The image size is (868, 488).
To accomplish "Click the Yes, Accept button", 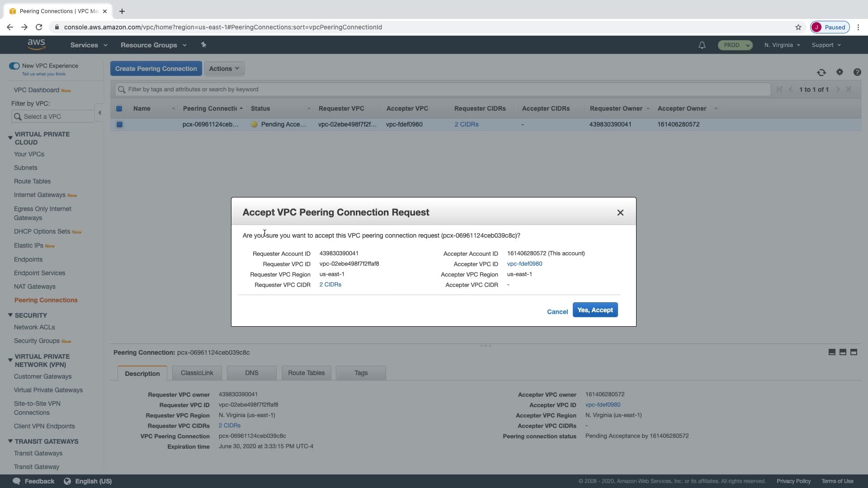I will [x=595, y=310].
